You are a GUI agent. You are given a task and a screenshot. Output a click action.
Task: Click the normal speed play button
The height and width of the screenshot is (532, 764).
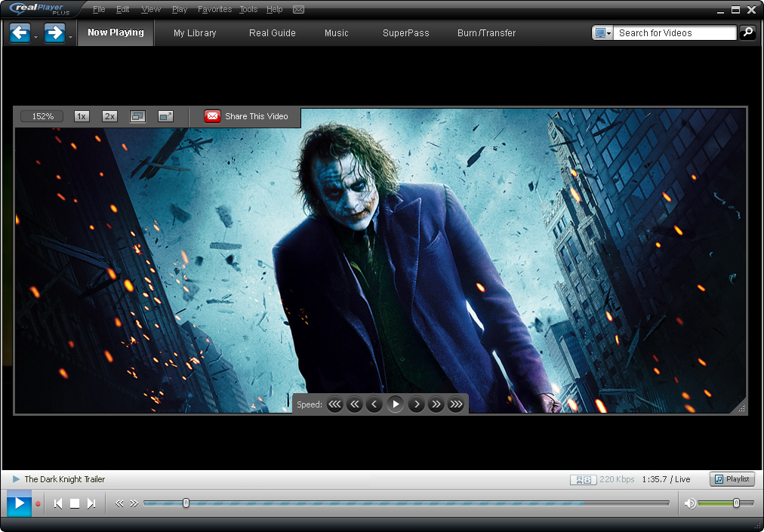coord(395,404)
